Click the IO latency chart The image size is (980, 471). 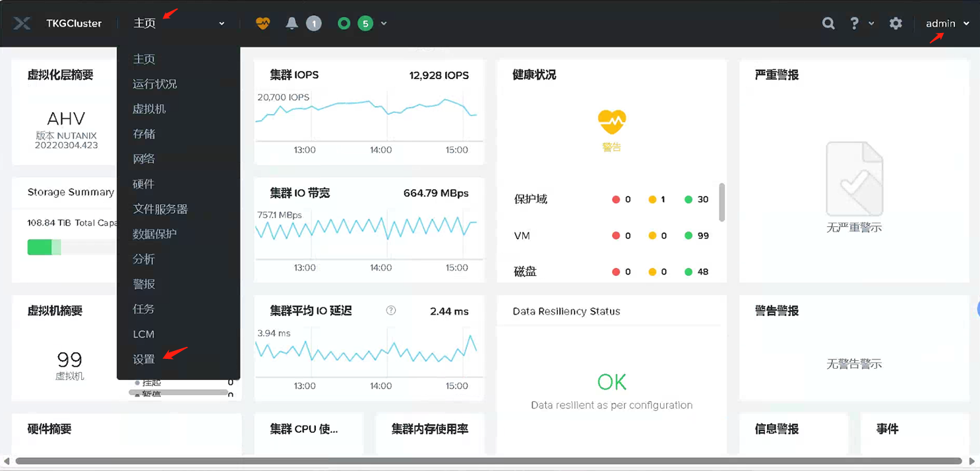click(x=366, y=348)
